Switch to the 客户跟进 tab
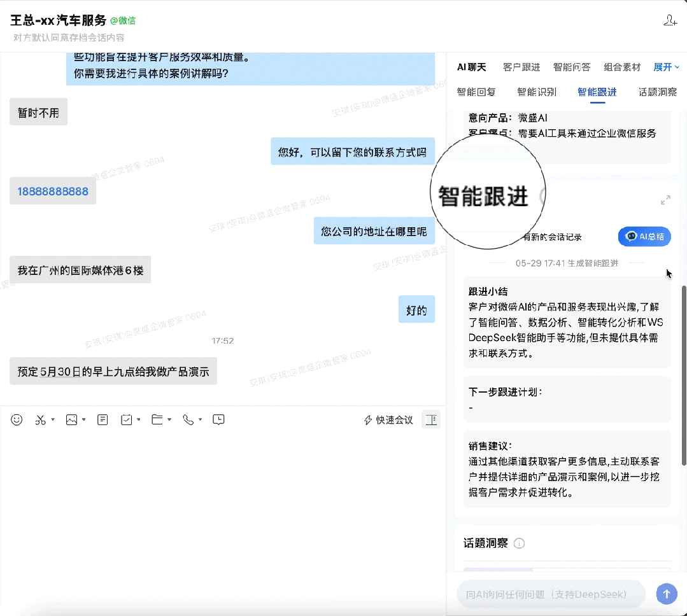The width and height of the screenshot is (687, 616). [x=521, y=67]
